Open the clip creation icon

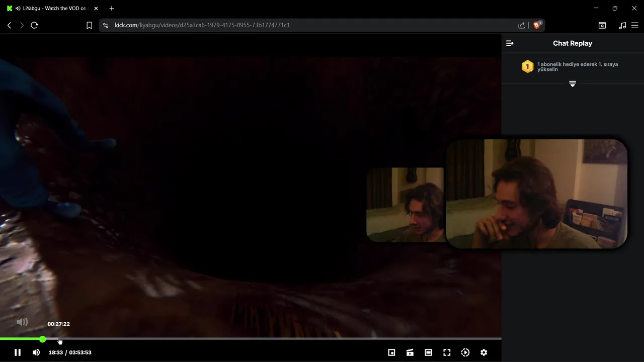point(410,352)
